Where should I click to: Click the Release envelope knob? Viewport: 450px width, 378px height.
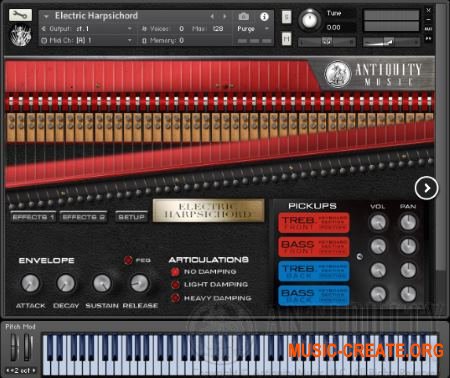pos(139,283)
